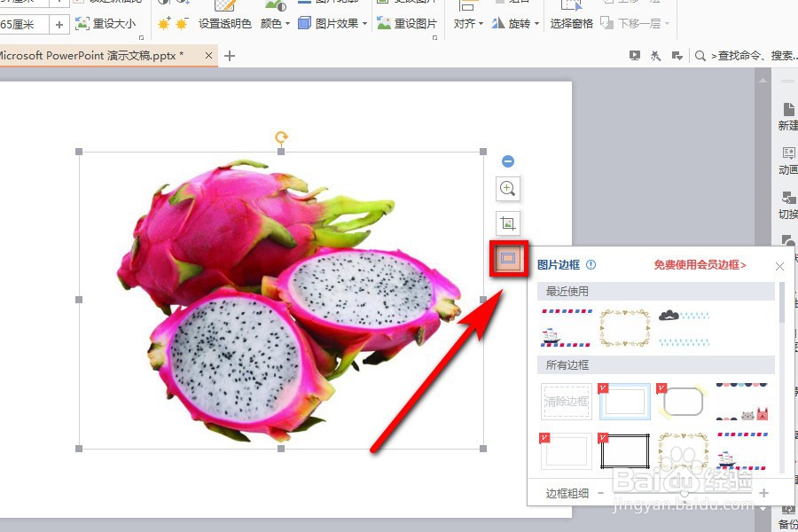The height and width of the screenshot is (532, 798).
Task: Select the recent cloud and rain border
Action: click(684, 327)
